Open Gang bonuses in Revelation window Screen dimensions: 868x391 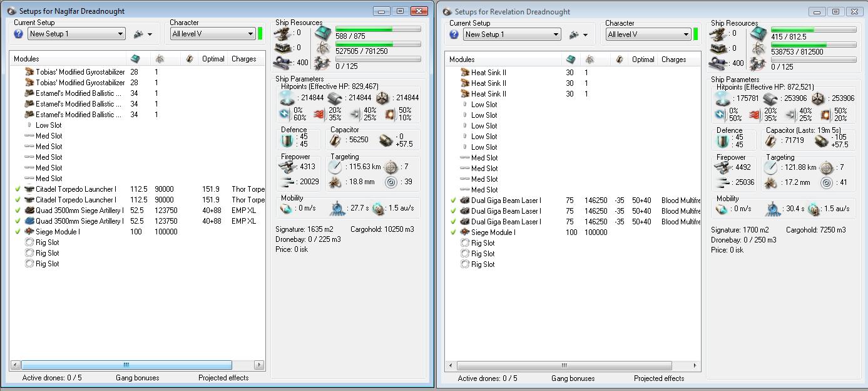coord(573,378)
